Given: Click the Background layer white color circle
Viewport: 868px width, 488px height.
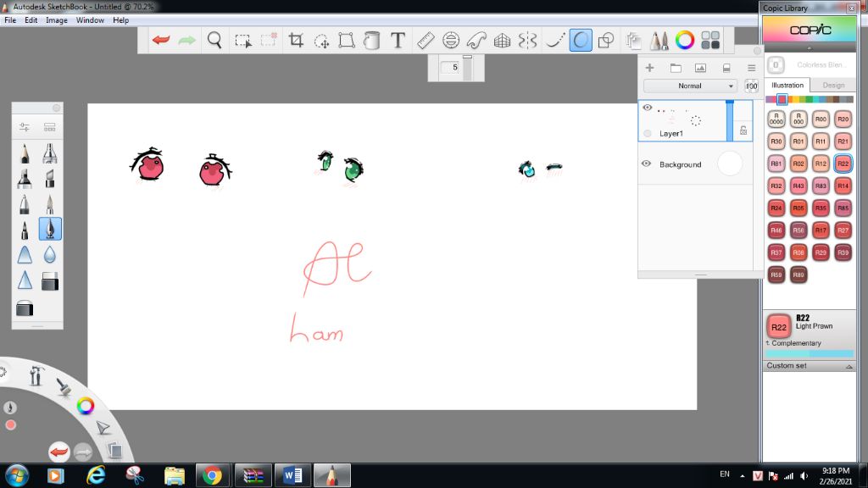Looking at the screenshot, I should tap(730, 164).
